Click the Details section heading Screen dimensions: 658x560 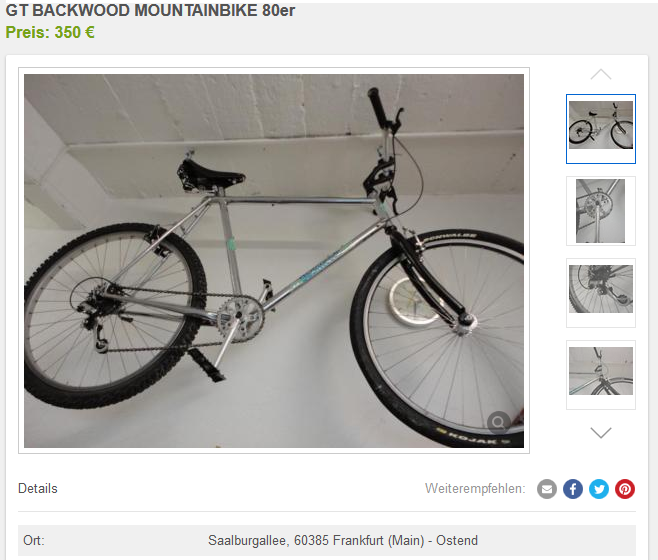click(38, 489)
